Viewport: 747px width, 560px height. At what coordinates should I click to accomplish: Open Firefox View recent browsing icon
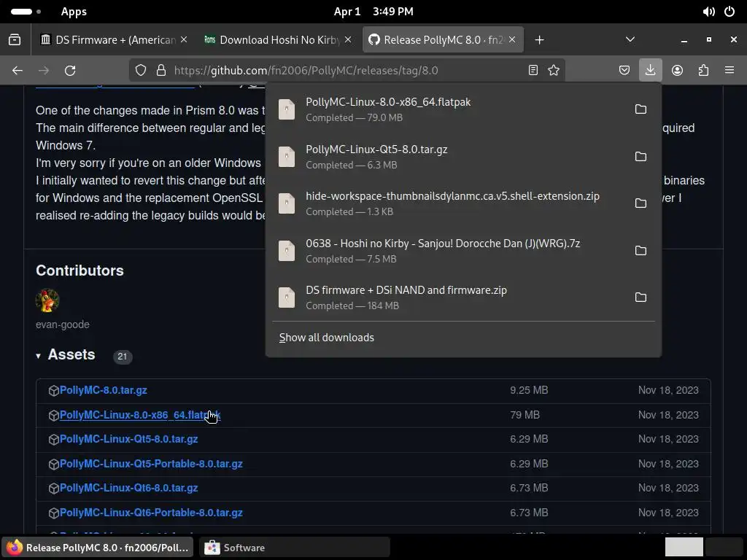coord(15,40)
